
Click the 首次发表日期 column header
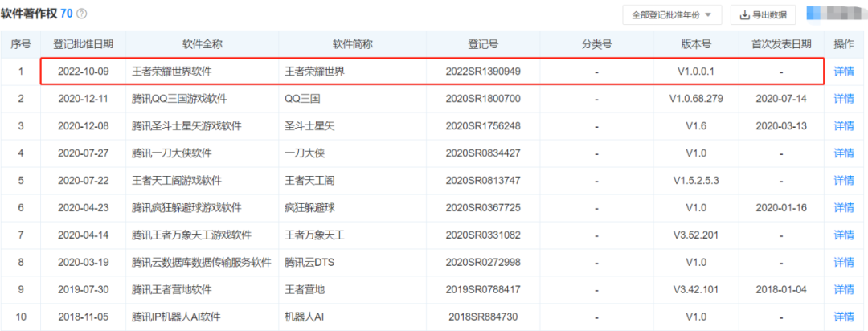pyautogui.click(x=781, y=44)
